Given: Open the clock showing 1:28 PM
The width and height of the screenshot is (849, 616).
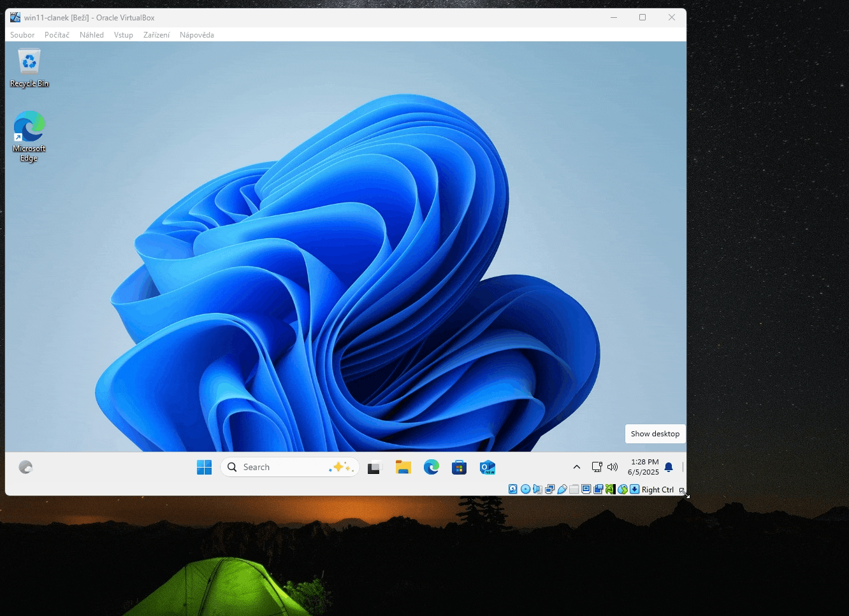Looking at the screenshot, I should point(644,467).
